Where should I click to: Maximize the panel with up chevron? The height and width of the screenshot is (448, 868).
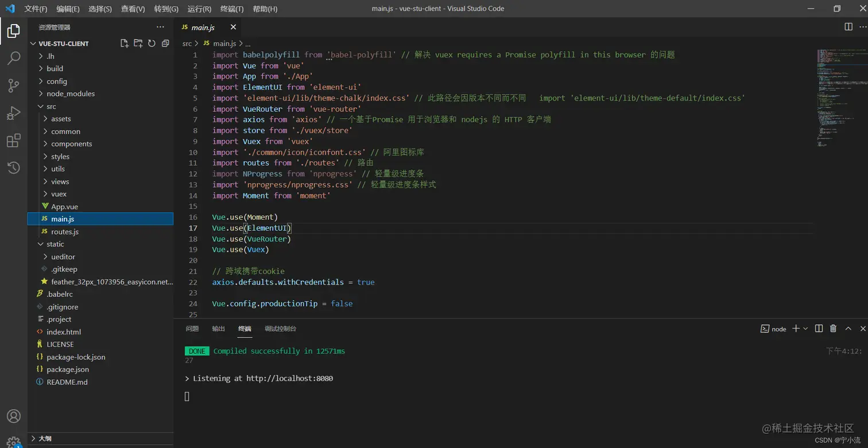[x=848, y=329]
